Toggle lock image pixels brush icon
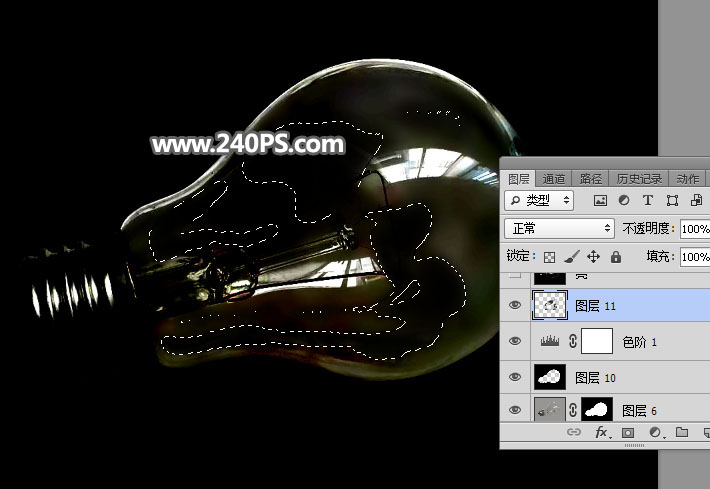 tap(572, 257)
